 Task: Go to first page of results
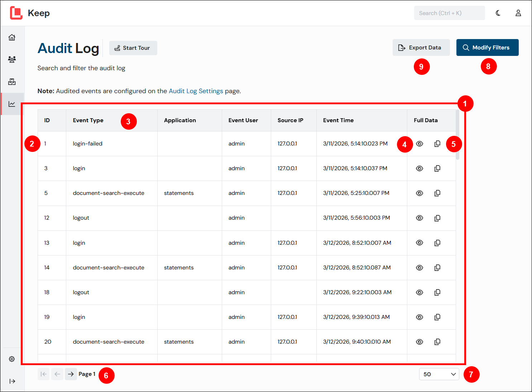(44, 374)
